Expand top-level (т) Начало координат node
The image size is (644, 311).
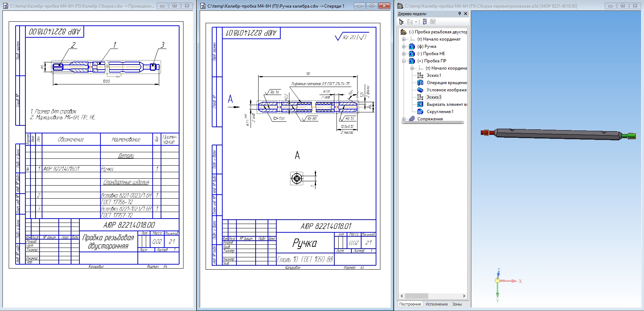coord(404,39)
